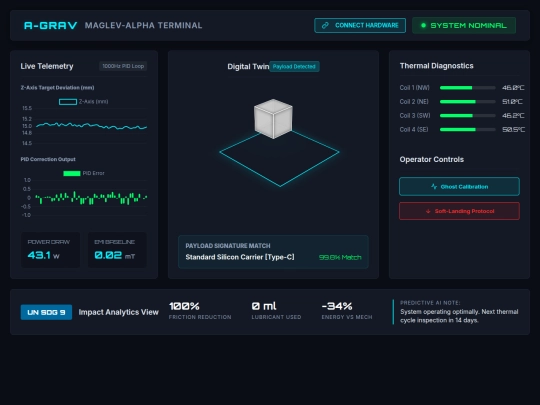Click the Thermal Diagnostics heading

tap(436, 66)
